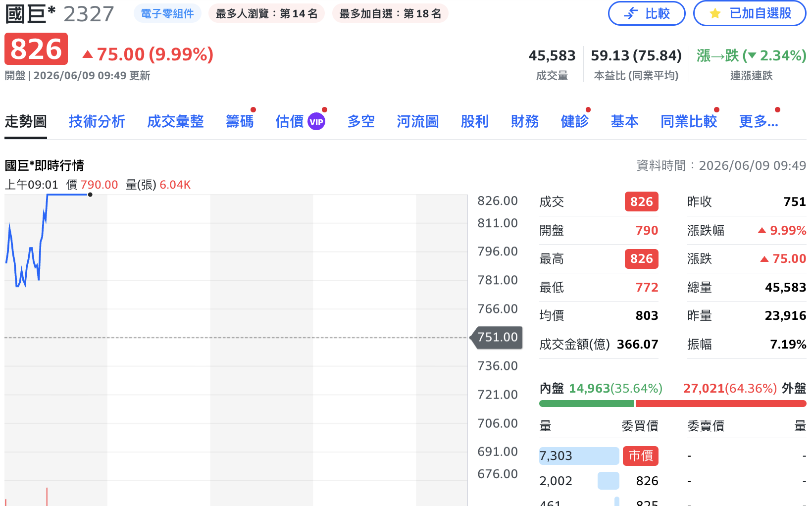This screenshot has width=812, height=506.
Task: Click the 委賣價 column header
Action: pos(706,426)
